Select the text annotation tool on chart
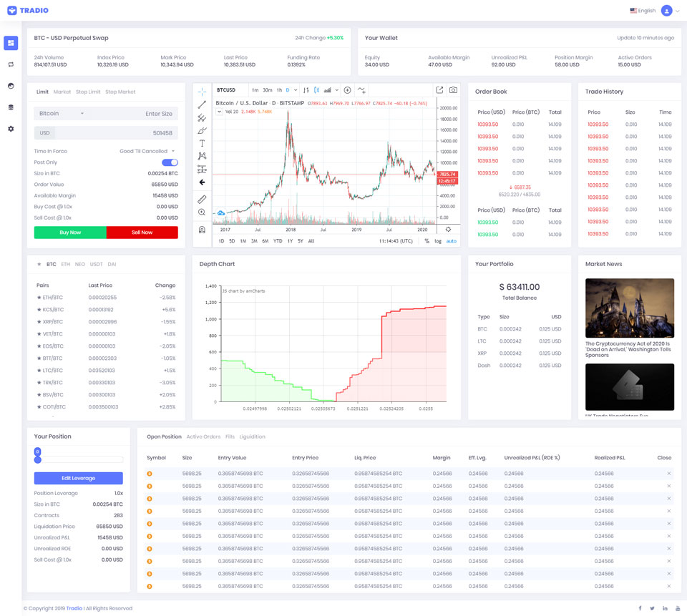Screen dimensions: 687x616 pyautogui.click(x=202, y=143)
